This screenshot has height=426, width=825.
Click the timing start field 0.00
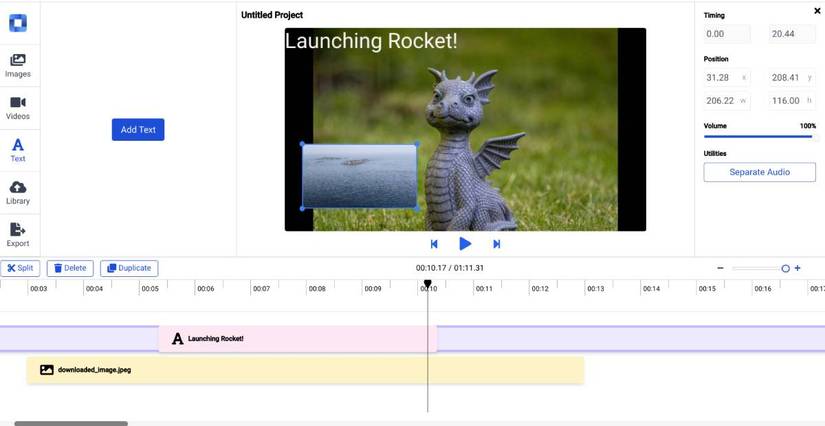point(727,34)
